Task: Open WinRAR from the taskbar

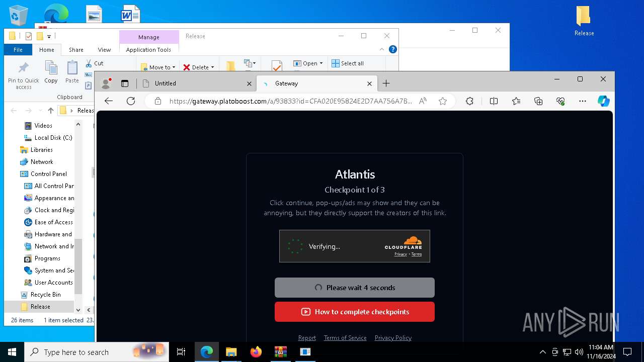Action: pos(280,352)
